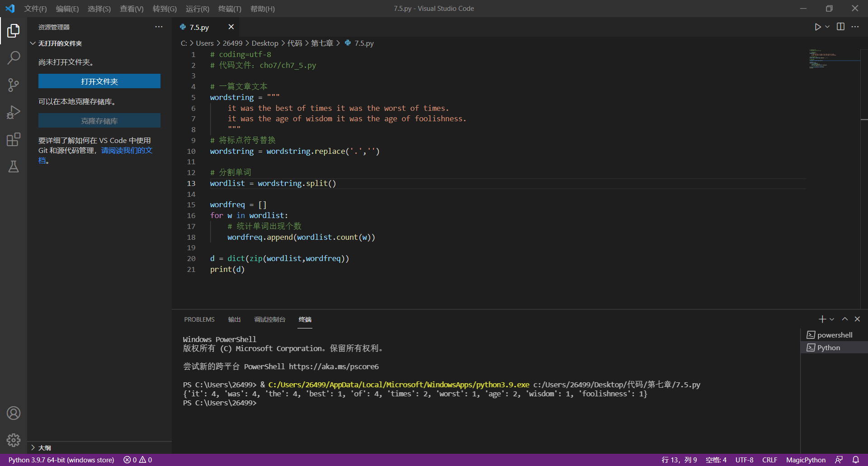868x466 pixels.
Task: Open the Search view in activity bar
Action: coord(14,58)
